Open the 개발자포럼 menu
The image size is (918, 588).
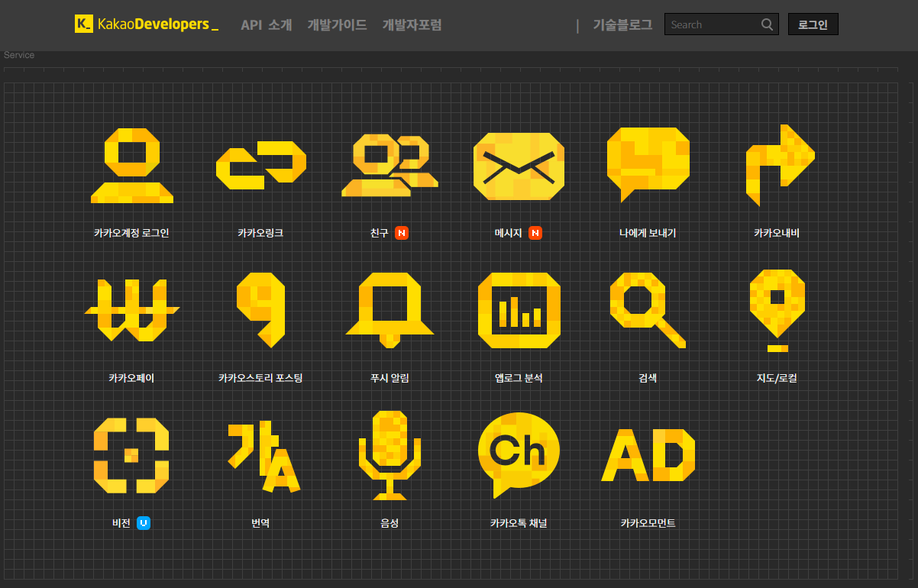412,25
